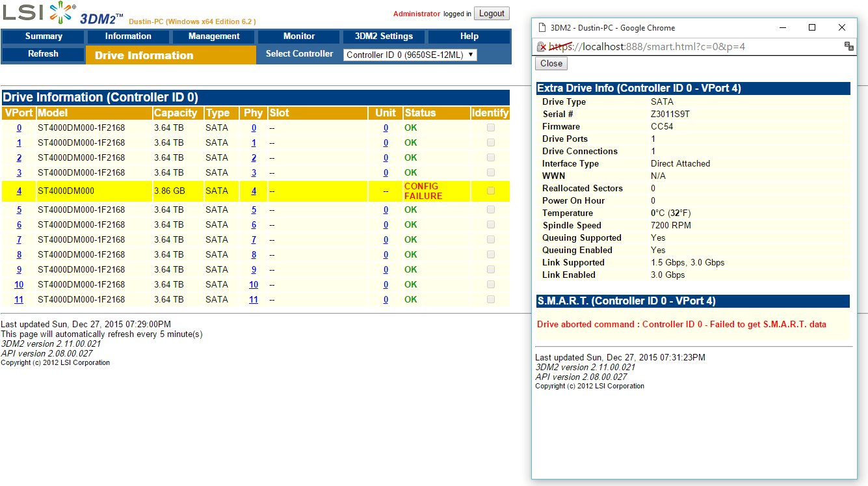Toggle Identify checkbox for VPort 6
Image resolution: width=868 pixels, height=486 pixels.
pos(491,224)
